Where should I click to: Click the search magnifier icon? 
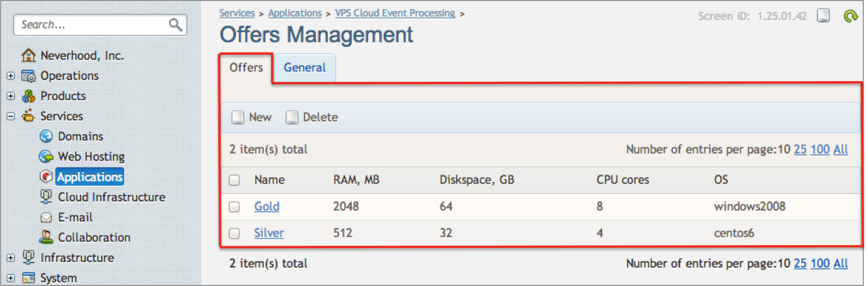tap(175, 25)
